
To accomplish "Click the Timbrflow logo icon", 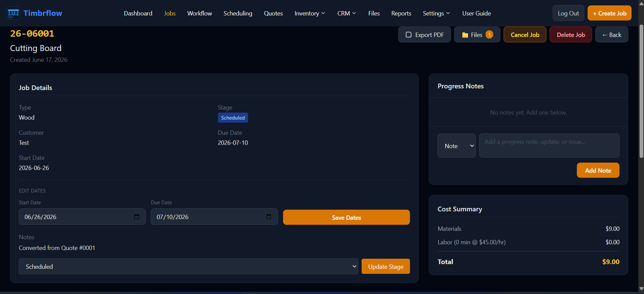I will [x=13, y=13].
